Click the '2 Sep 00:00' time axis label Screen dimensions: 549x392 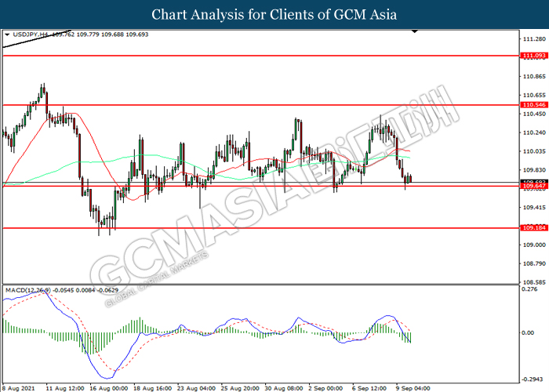(x=325, y=388)
